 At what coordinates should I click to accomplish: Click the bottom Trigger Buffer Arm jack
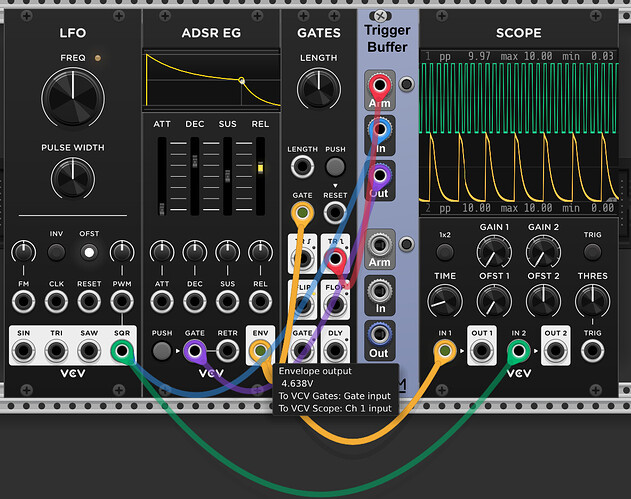point(379,244)
